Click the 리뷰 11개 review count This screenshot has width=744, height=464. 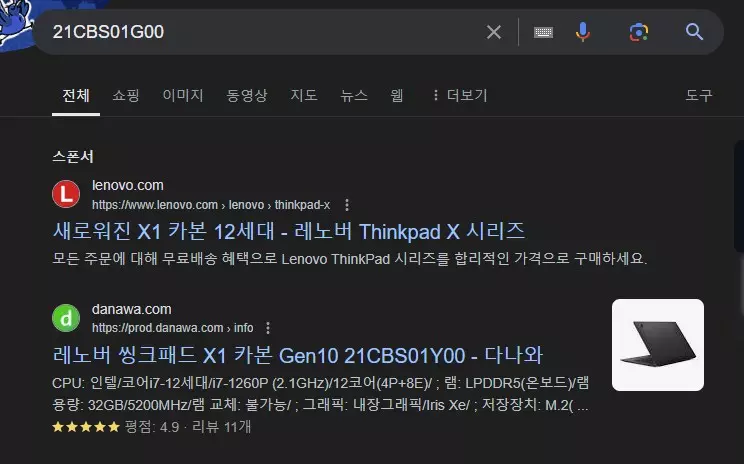pos(221,427)
